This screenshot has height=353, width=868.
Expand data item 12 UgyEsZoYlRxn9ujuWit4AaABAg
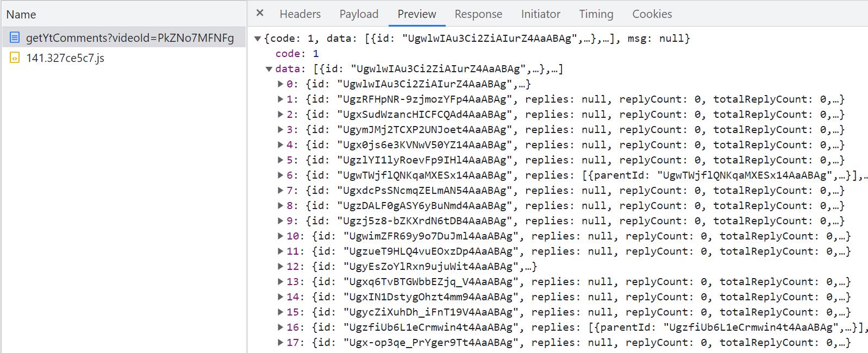tap(280, 267)
